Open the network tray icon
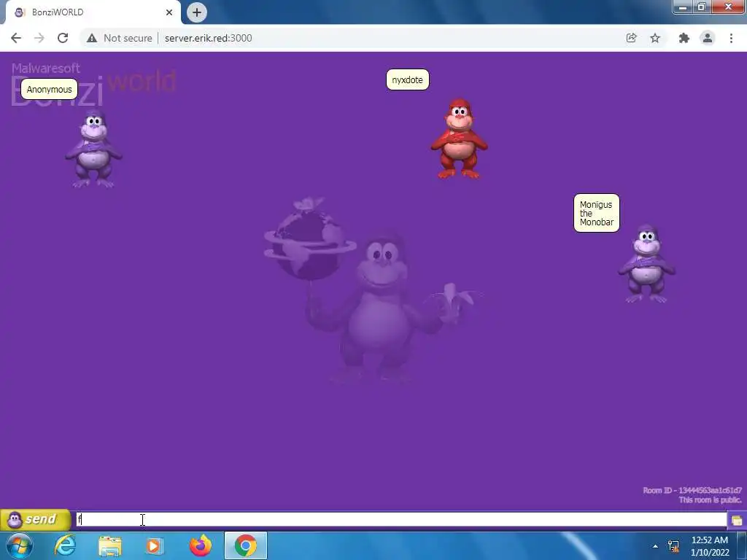The width and height of the screenshot is (747, 560). coord(673,546)
